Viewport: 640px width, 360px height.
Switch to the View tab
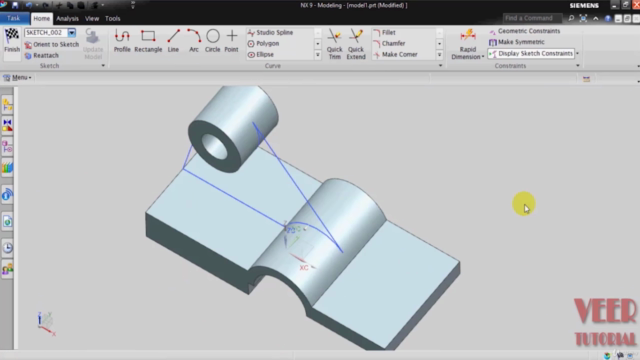point(92,18)
